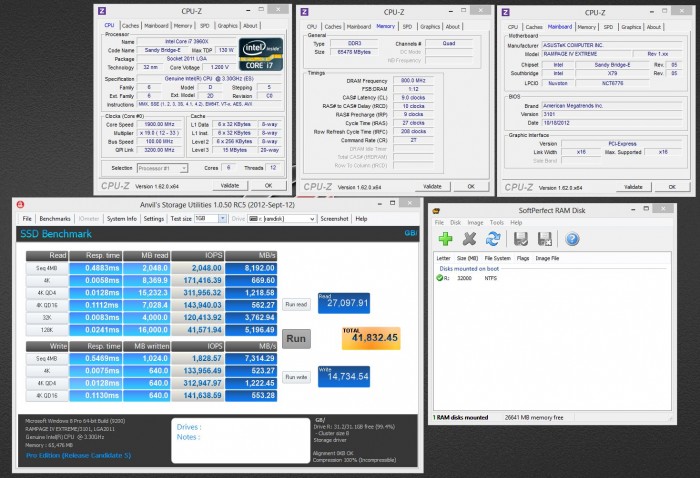Select the R: 32000 NTFS disk row
This screenshot has height=478, width=700.
[x=552, y=278]
